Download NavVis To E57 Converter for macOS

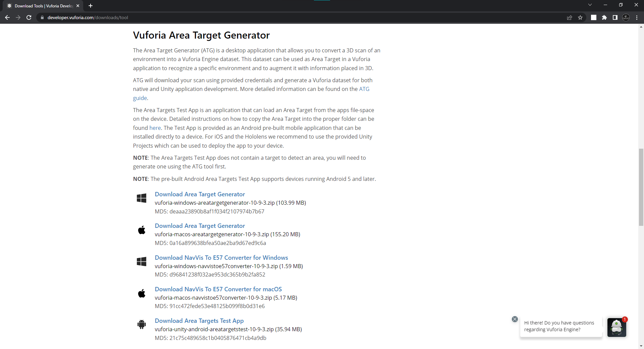coord(218,289)
